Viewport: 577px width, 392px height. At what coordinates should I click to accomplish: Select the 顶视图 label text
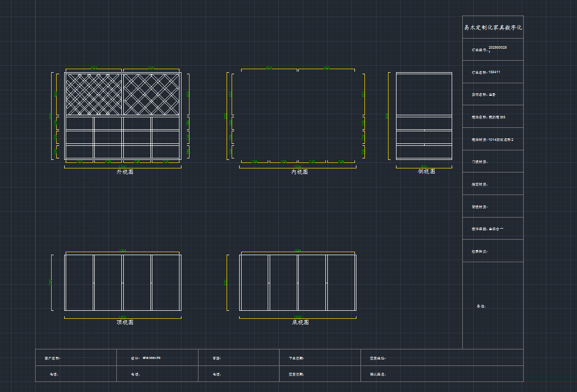125,322
